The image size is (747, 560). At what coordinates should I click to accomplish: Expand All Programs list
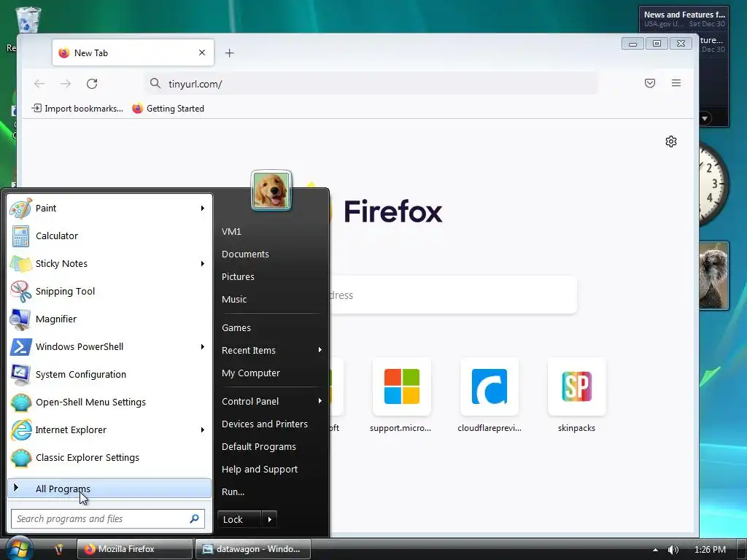pos(109,489)
